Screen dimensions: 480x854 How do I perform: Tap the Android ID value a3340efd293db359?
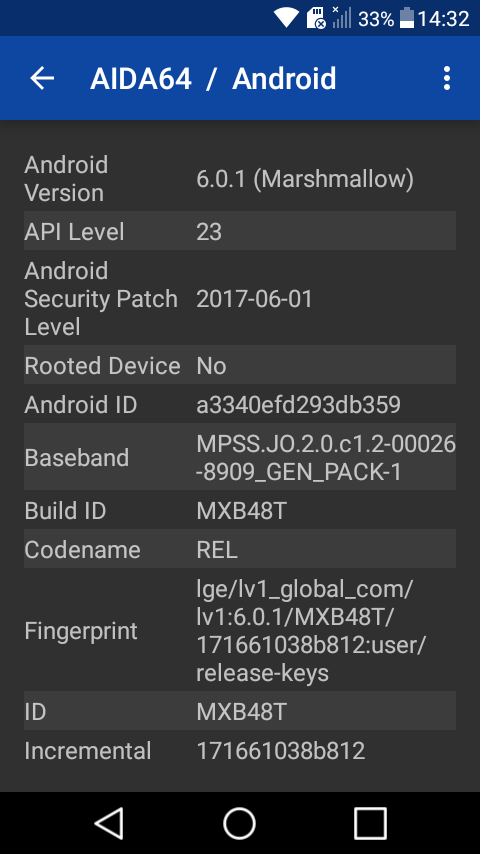(299, 405)
